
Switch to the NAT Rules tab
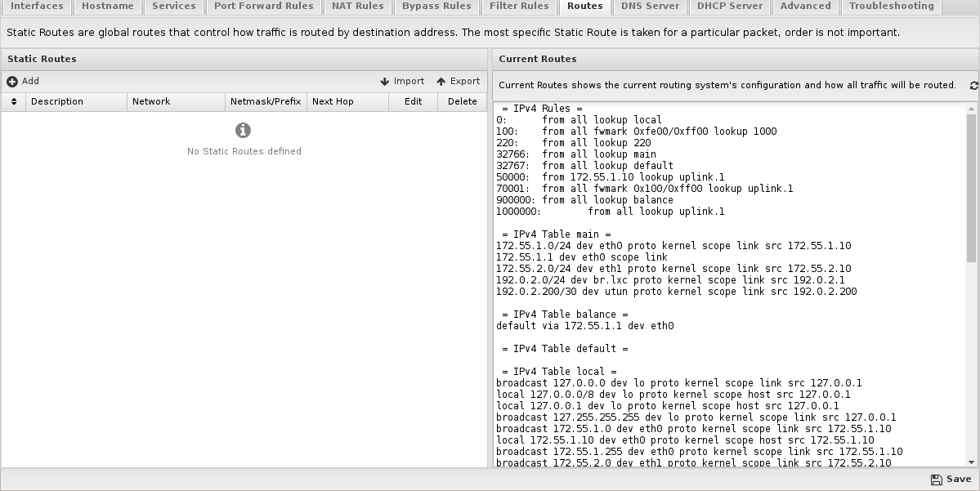tap(357, 7)
